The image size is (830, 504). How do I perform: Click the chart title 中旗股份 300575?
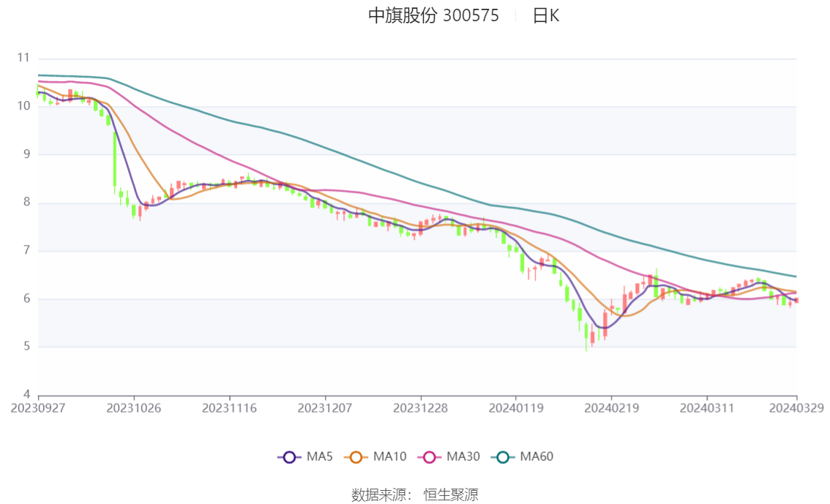pyautogui.click(x=433, y=15)
